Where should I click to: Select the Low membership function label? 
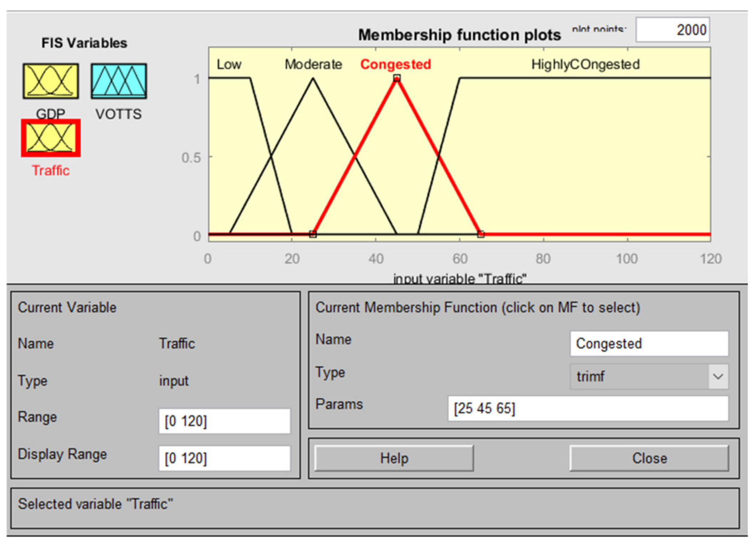[x=229, y=64]
